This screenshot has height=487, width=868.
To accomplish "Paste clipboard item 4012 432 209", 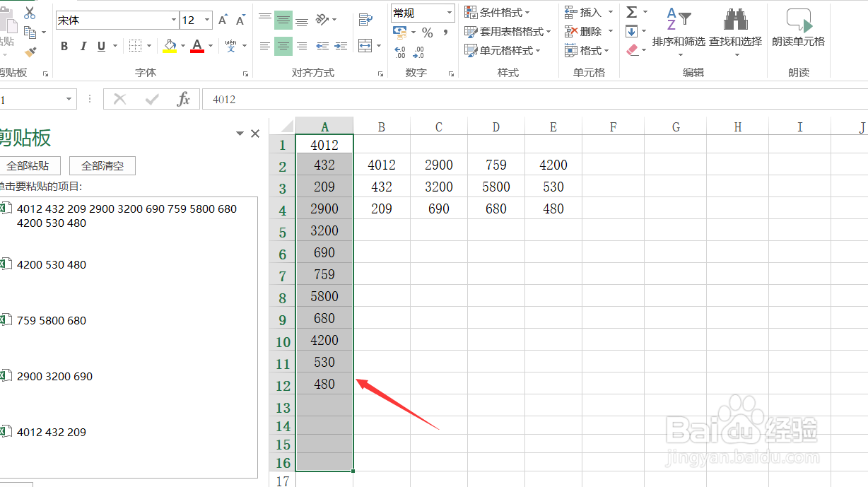I will 52,433.
